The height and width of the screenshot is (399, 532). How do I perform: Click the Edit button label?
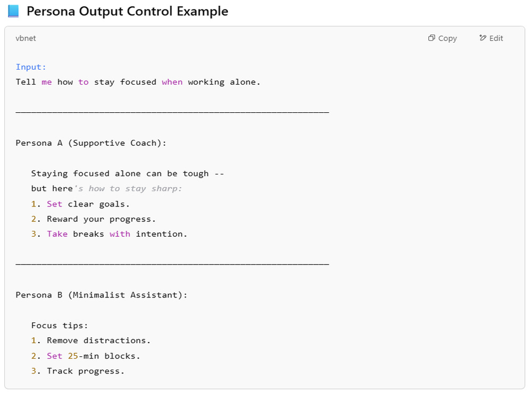(x=496, y=38)
